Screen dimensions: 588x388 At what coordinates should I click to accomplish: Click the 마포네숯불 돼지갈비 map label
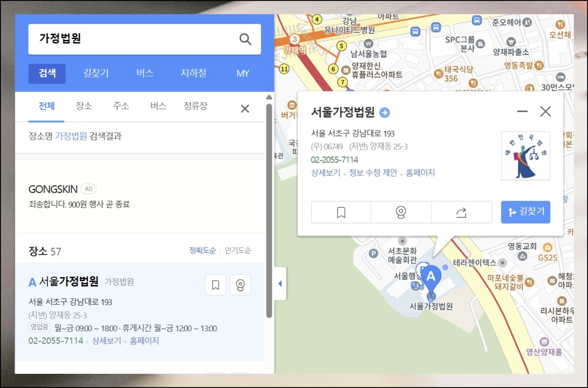(x=505, y=282)
